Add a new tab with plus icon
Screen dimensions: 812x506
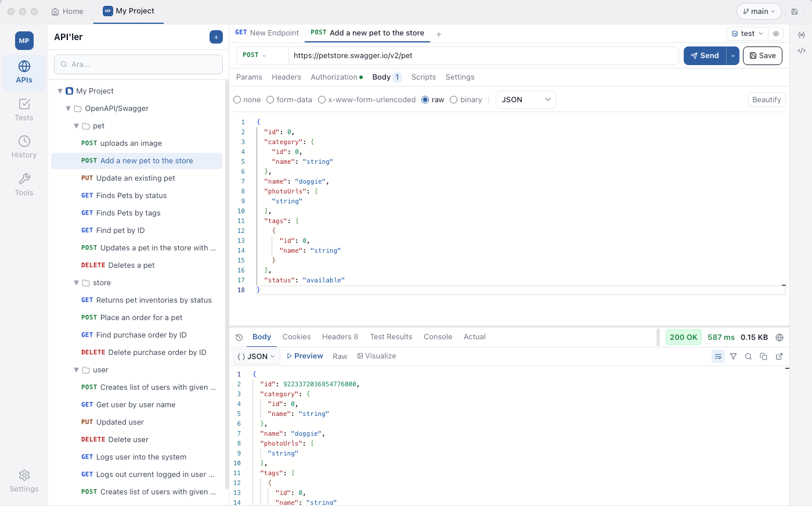439,34
